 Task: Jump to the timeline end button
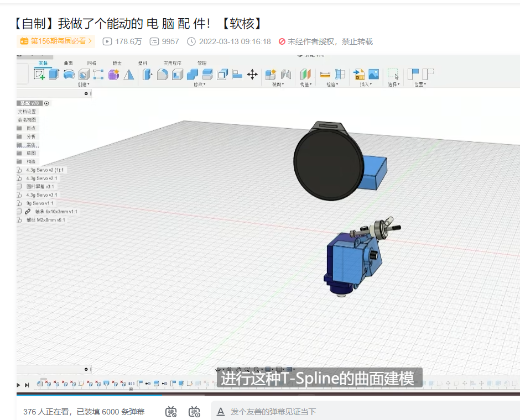tap(27, 385)
